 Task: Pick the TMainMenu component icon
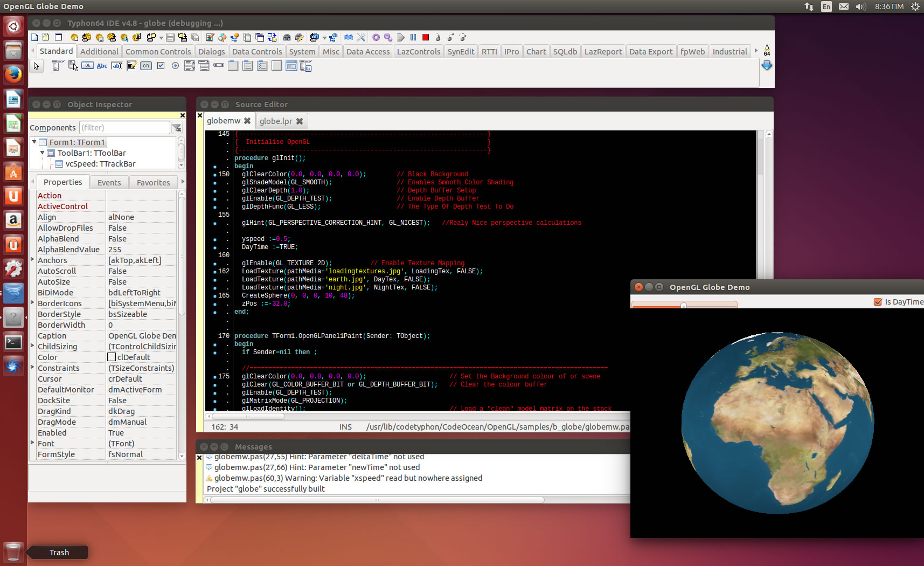pyautogui.click(x=58, y=66)
